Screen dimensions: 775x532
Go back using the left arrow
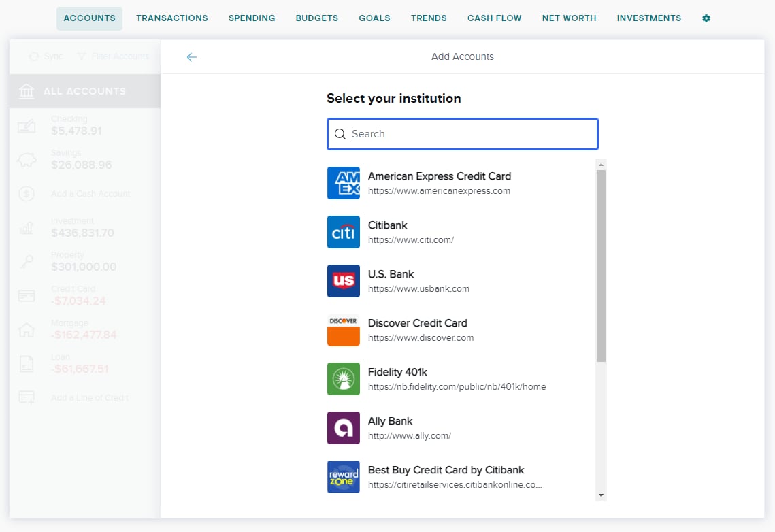(192, 57)
